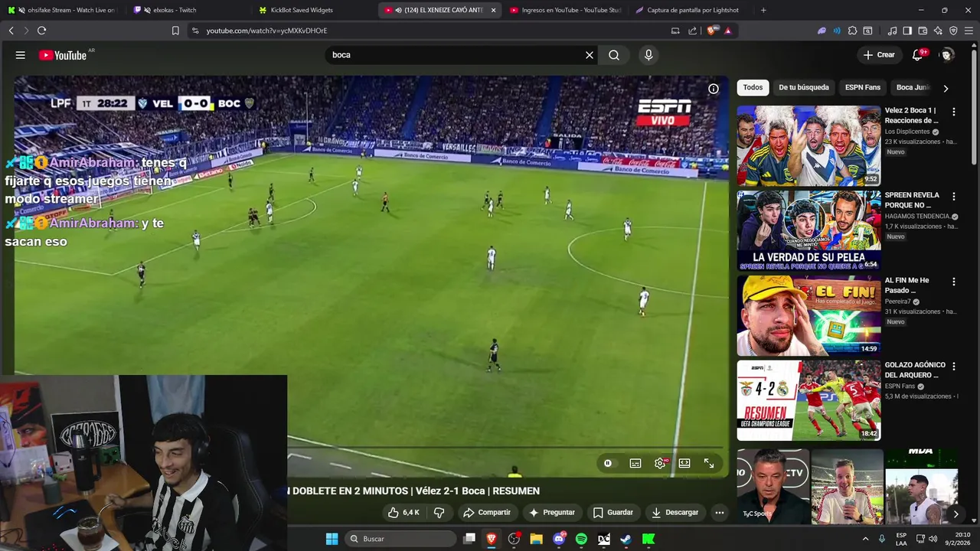Click the address bar URL

click(x=266, y=31)
